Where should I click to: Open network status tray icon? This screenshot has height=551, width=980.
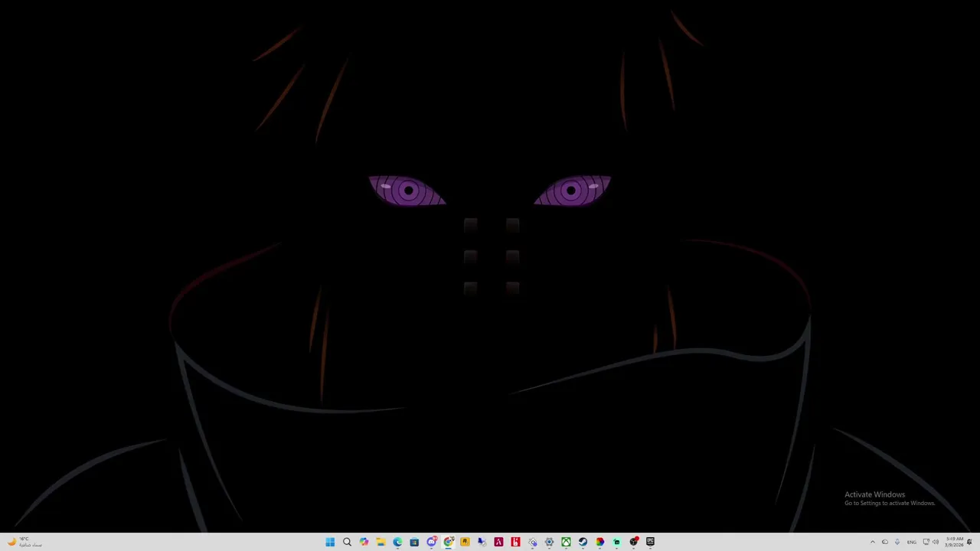[x=926, y=542]
